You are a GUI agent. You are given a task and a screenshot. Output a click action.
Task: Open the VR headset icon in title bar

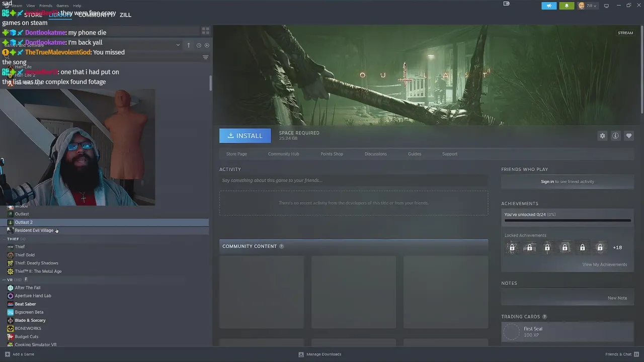[x=507, y=4]
